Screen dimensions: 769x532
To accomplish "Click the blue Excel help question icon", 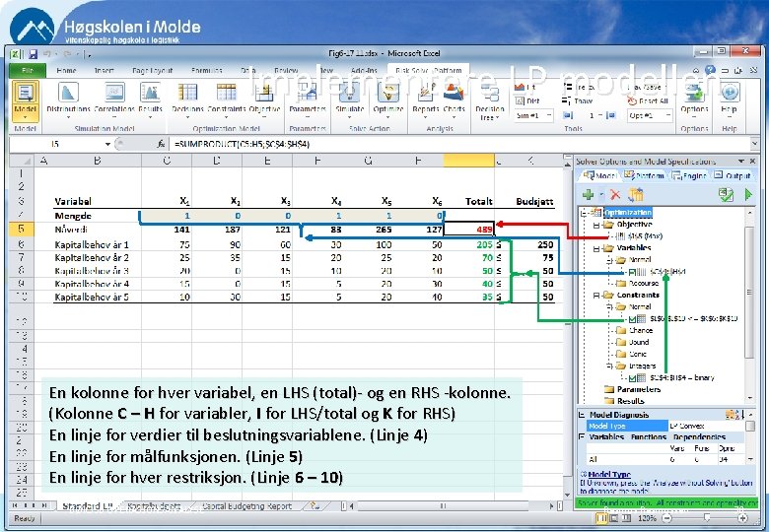I will [710, 70].
